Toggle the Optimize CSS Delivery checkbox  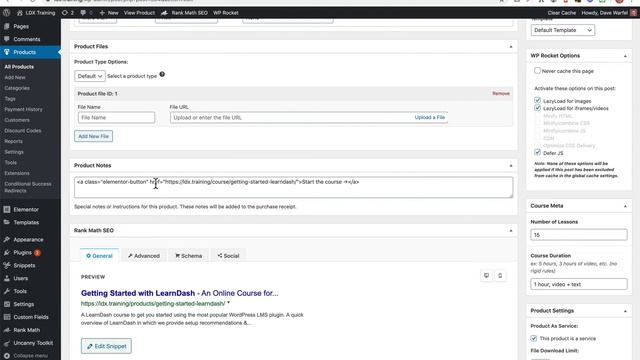[x=537, y=145]
